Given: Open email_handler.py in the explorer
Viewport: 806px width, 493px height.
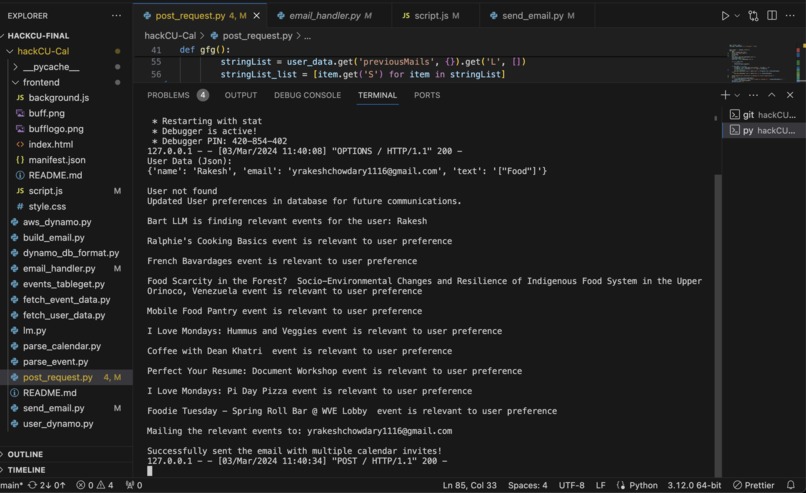Looking at the screenshot, I should coord(59,268).
